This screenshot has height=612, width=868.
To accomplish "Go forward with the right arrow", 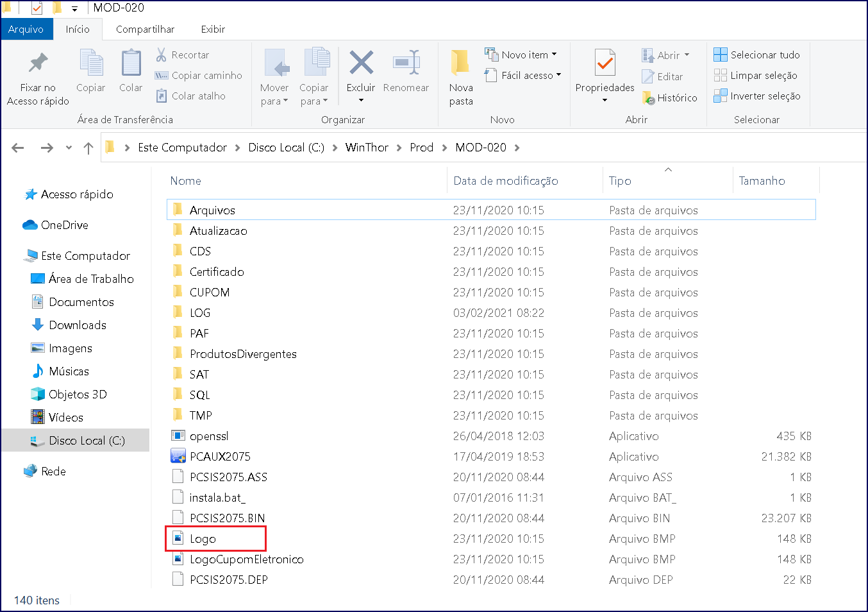I will [x=47, y=148].
